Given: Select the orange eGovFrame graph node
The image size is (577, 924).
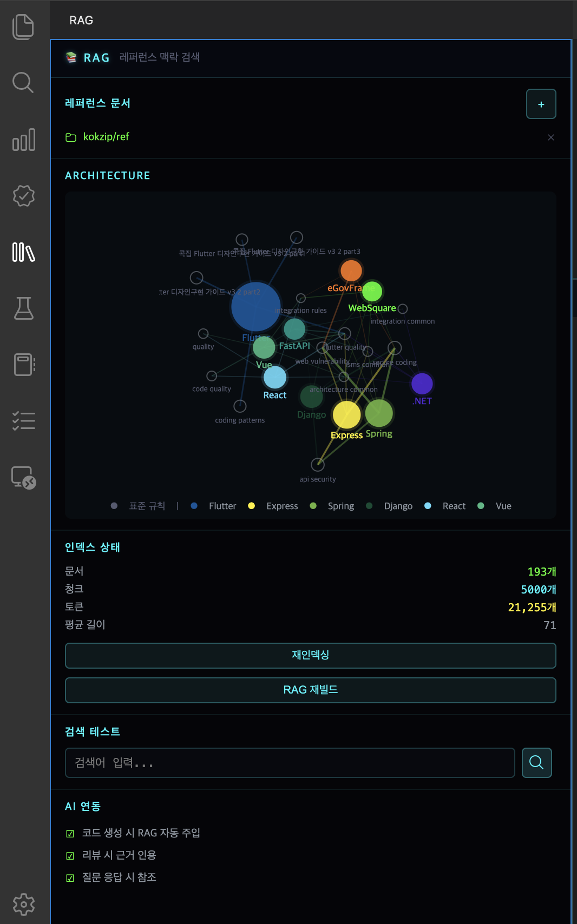Looking at the screenshot, I should point(351,270).
